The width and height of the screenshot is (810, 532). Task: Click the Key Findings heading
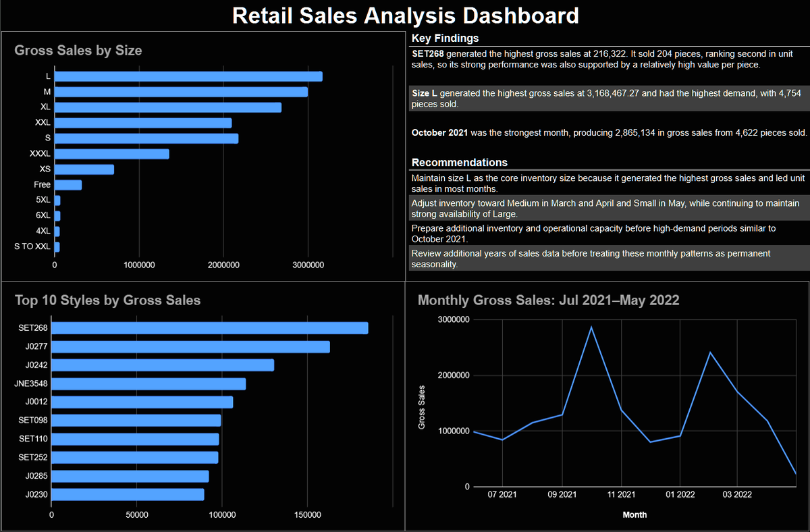pyautogui.click(x=445, y=38)
